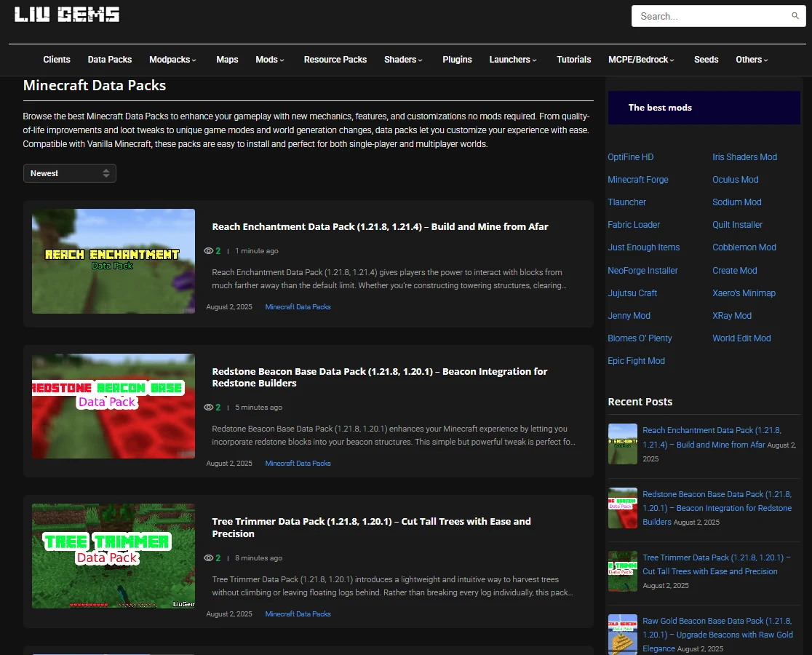
Task: Click the eye views icon on Reach Enchantment post
Action: point(209,250)
